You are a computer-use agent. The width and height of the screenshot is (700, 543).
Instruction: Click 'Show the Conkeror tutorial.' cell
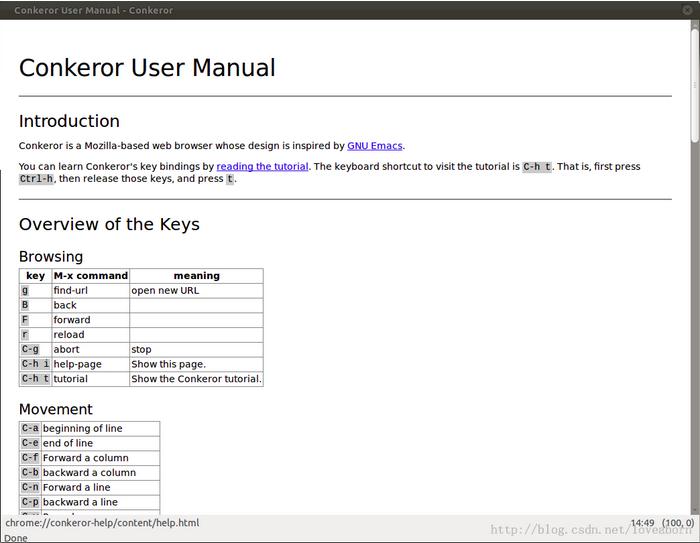tap(196, 379)
